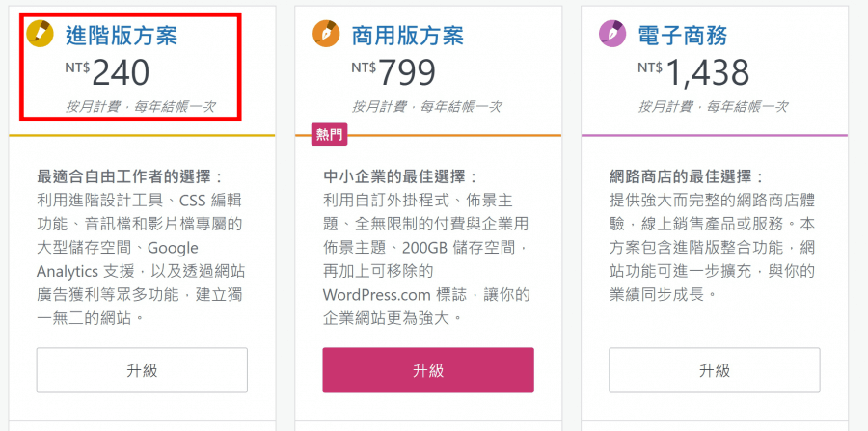This screenshot has width=868, height=431.
Task: Click the 最適合自由工作者的選擇 heading
Action: click(x=130, y=177)
